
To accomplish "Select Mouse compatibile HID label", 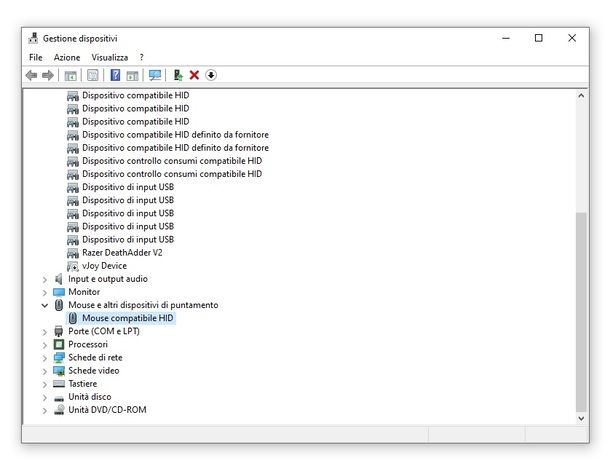I will pos(128,318).
